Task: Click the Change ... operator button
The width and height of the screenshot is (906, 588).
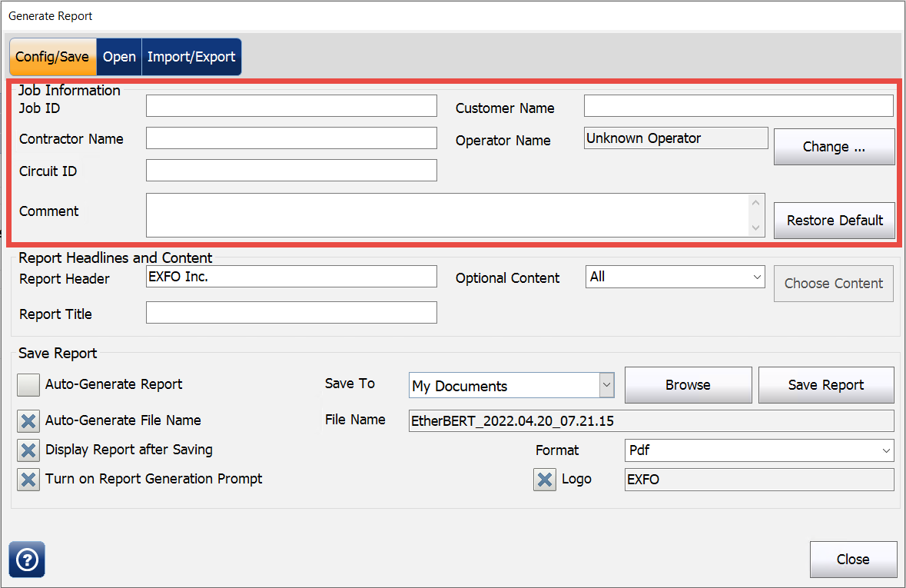Action: point(834,147)
